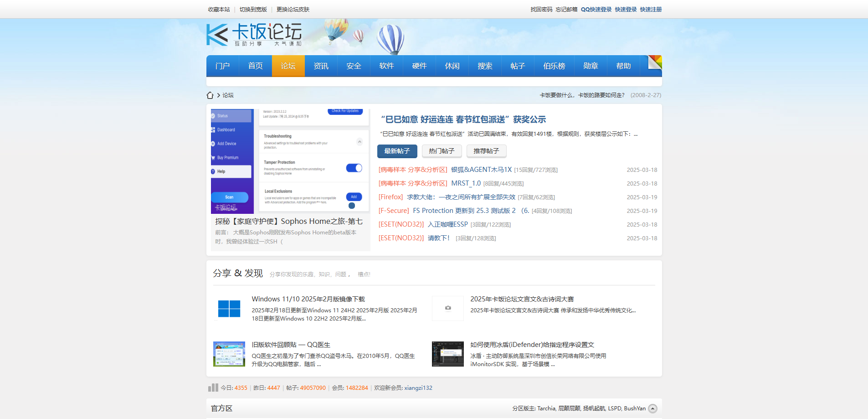
Task: Collapse the 官方区 section
Action: (652, 409)
